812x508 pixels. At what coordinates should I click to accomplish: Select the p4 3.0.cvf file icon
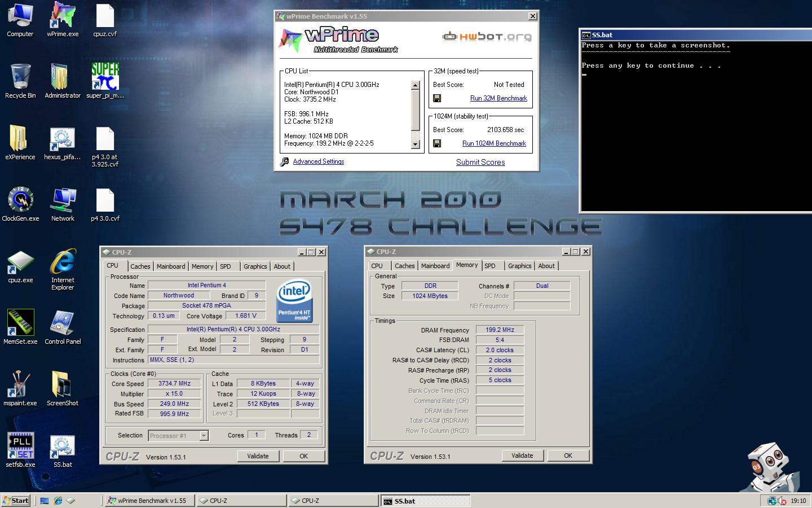(105, 200)
